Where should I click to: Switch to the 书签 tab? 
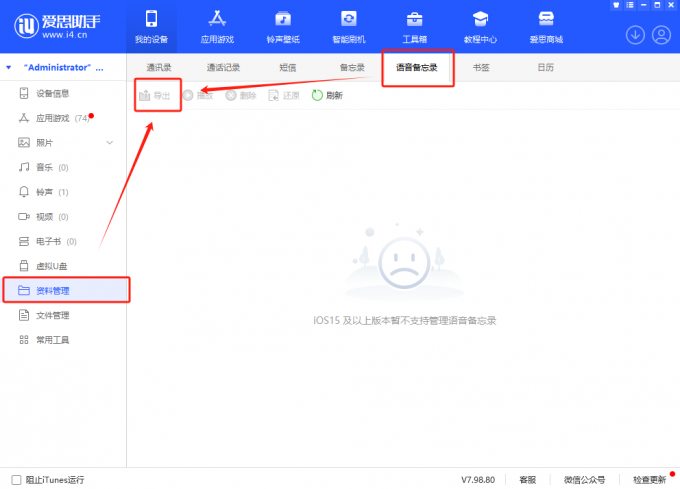click(x=481, y=68)
